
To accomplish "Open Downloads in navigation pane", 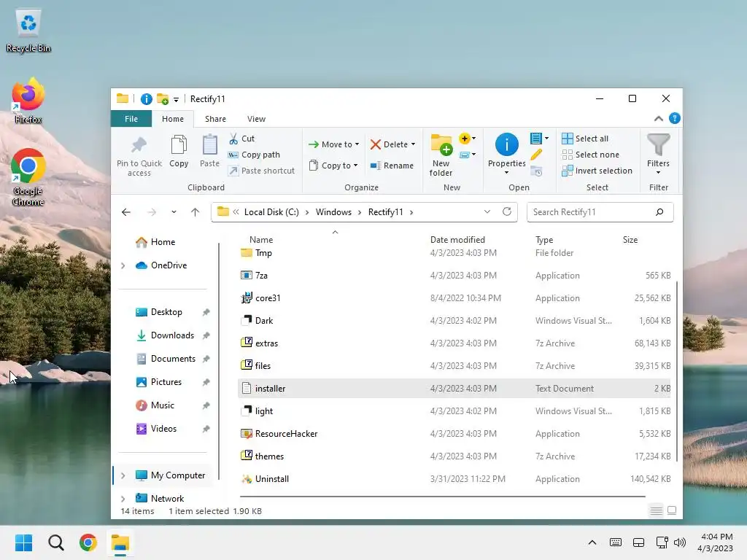I will [172, 335].
